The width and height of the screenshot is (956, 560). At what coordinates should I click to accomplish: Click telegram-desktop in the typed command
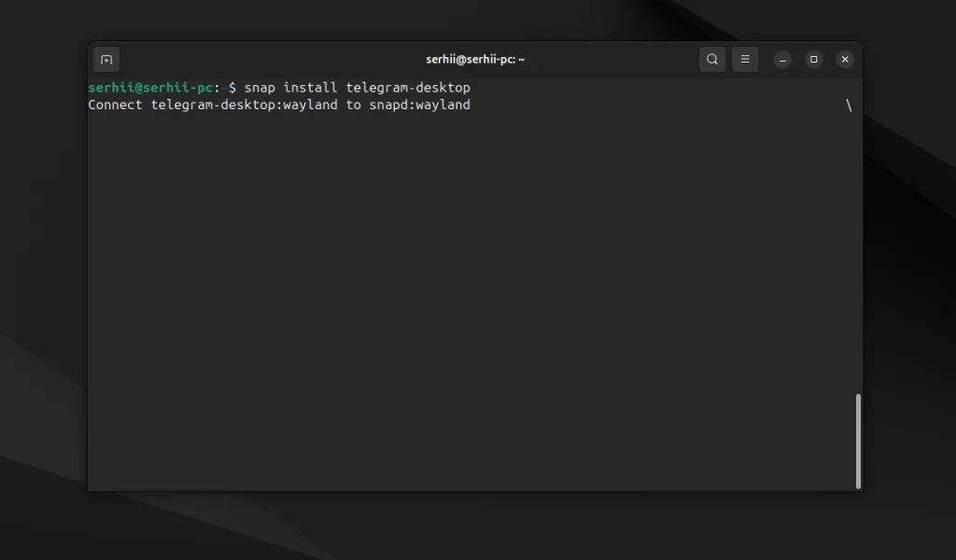pos(408,88)
